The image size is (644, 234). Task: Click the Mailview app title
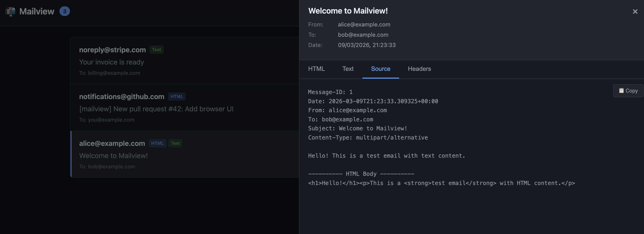tap(37, 12)
